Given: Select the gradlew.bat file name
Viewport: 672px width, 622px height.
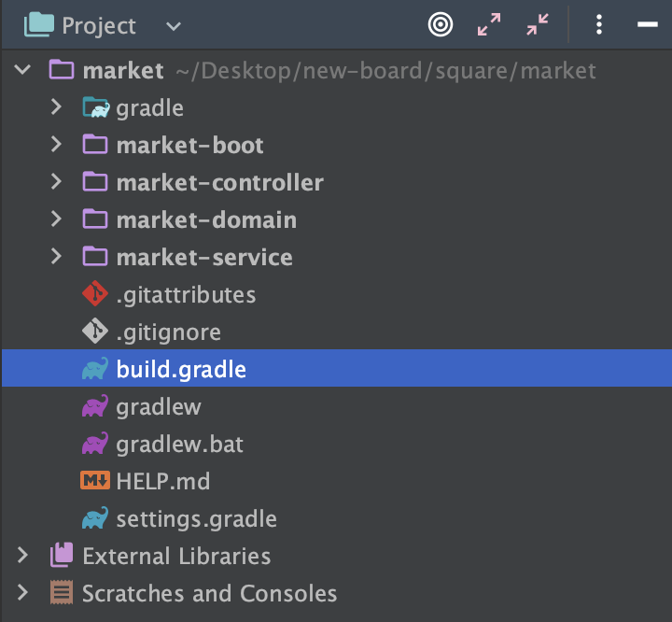Looking at the screenshot, I should (179, 445).
